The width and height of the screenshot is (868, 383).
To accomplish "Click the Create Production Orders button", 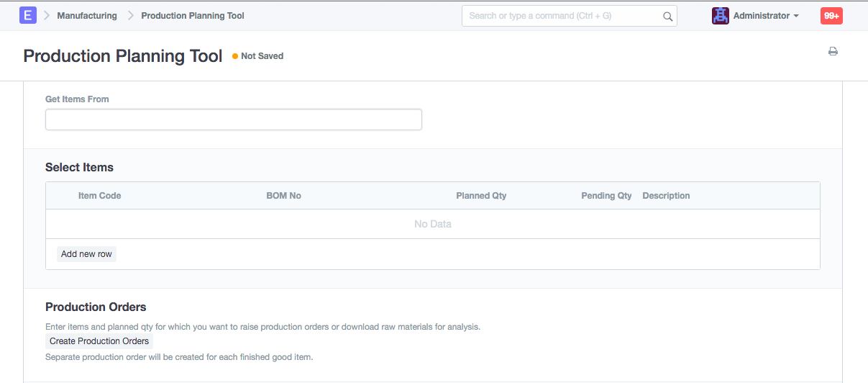I will [99, 341].
